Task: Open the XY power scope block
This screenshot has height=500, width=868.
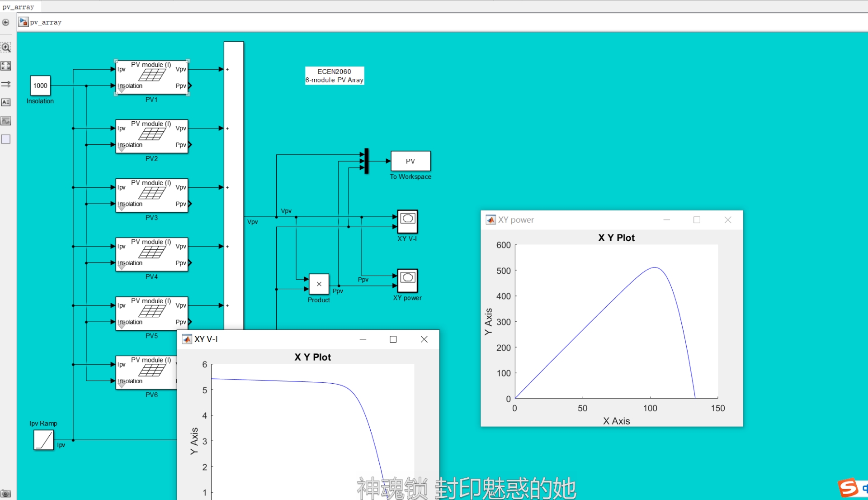Action: tap(407, 281)
